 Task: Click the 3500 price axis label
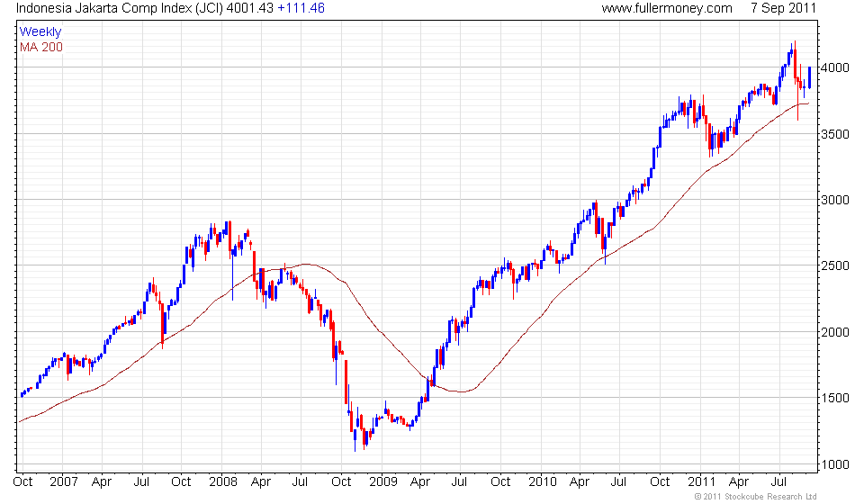[x=835, y=134]
